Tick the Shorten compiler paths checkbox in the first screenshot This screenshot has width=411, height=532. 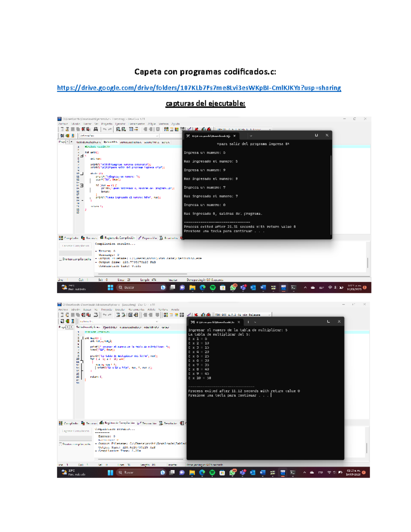pos(61,259)
